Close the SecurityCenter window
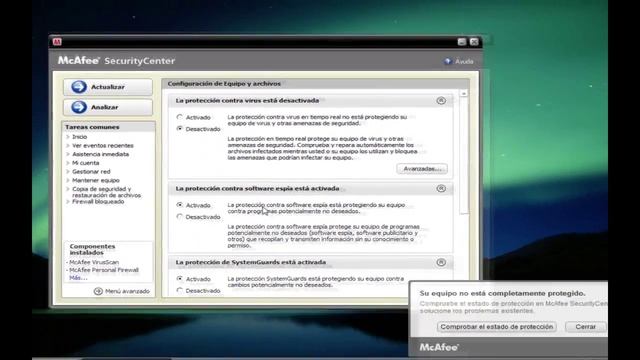 point(474,42)
